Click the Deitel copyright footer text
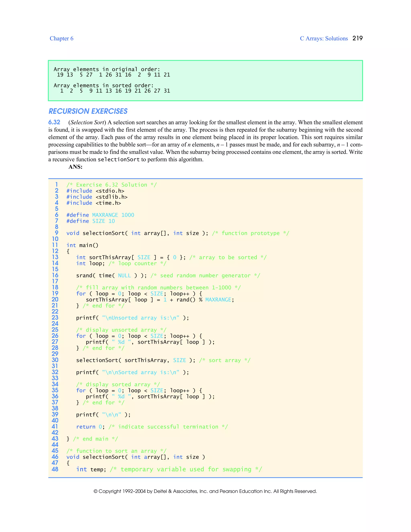This screenshot has height=532, width=411. click(x=205, y=491)
